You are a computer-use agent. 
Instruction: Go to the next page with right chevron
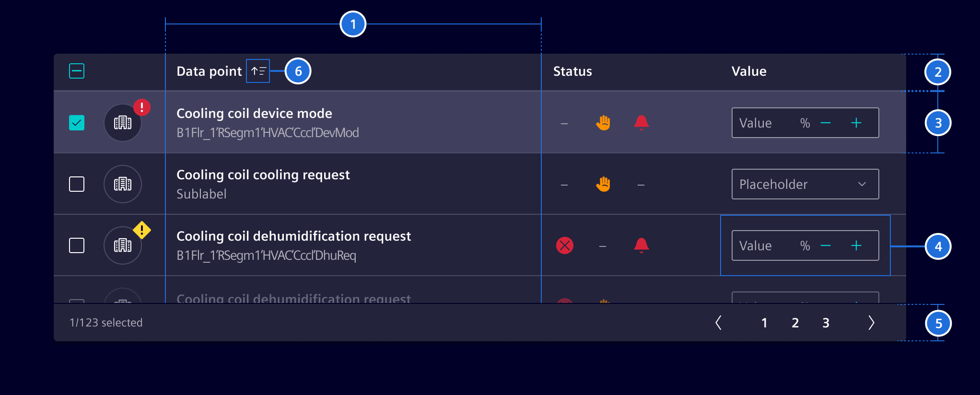pyautogui.click(x=871, y=323)
